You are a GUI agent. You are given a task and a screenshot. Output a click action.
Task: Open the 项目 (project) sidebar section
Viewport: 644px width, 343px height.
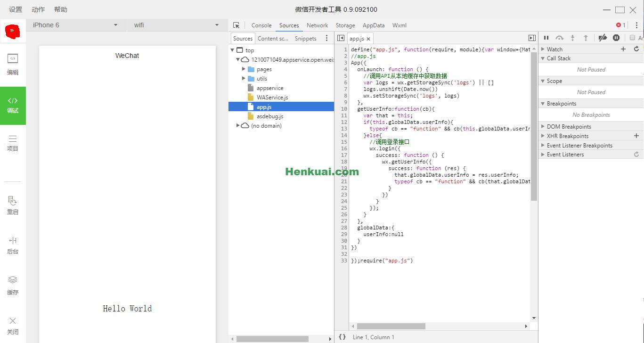pos(13,143)
